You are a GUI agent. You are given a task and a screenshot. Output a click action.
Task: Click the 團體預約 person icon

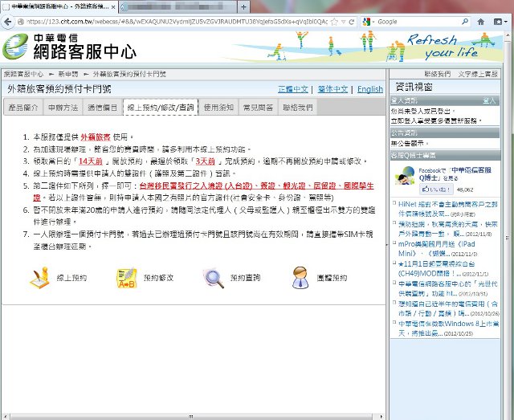(x=298, y=278)
